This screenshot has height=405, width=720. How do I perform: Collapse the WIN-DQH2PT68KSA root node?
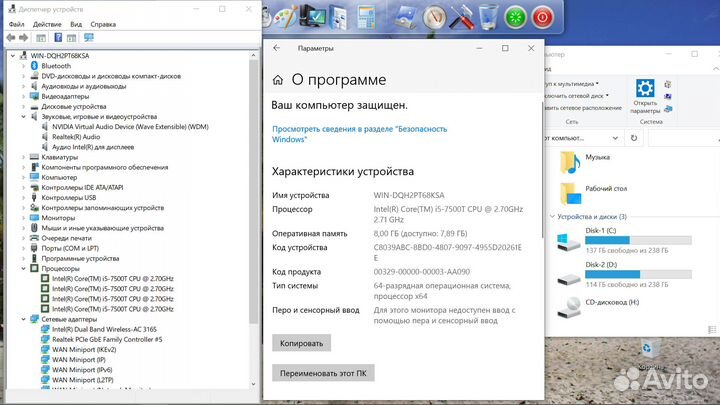pyautogui.click(x=13, y=56)
